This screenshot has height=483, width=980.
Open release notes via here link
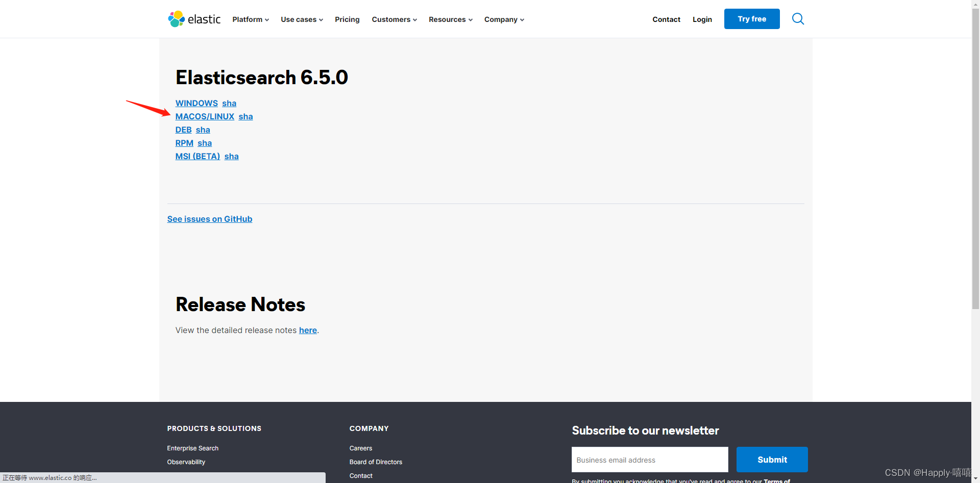point(308,330)
